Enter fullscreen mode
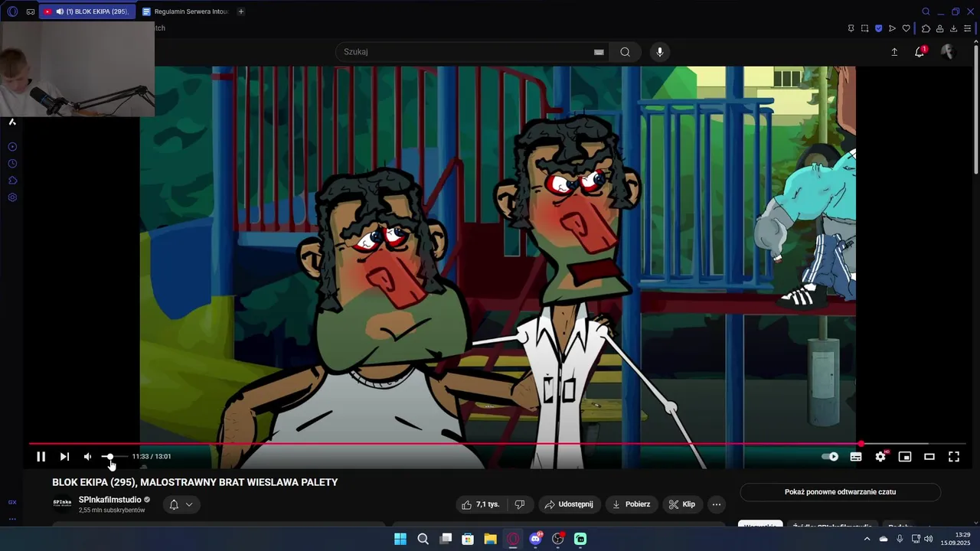Image resolution: width=980 pixels, height=551 pixels. pos(954,457)
